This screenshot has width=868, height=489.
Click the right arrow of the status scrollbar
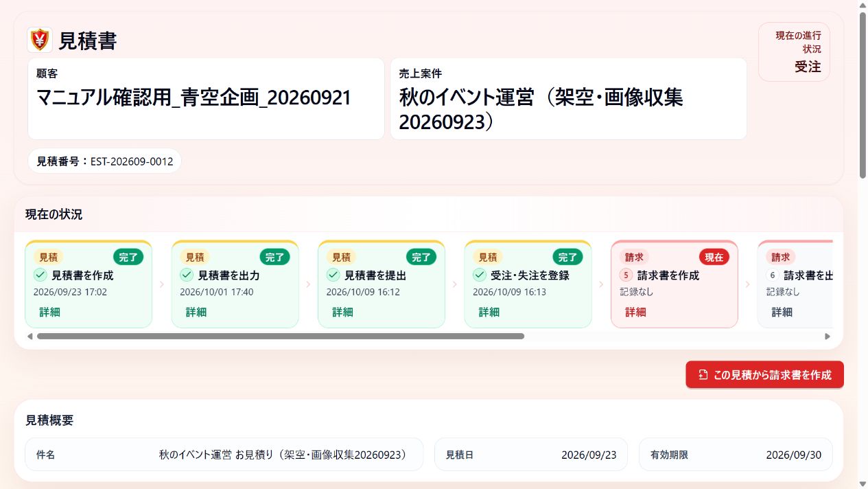[x=828, y=337]
